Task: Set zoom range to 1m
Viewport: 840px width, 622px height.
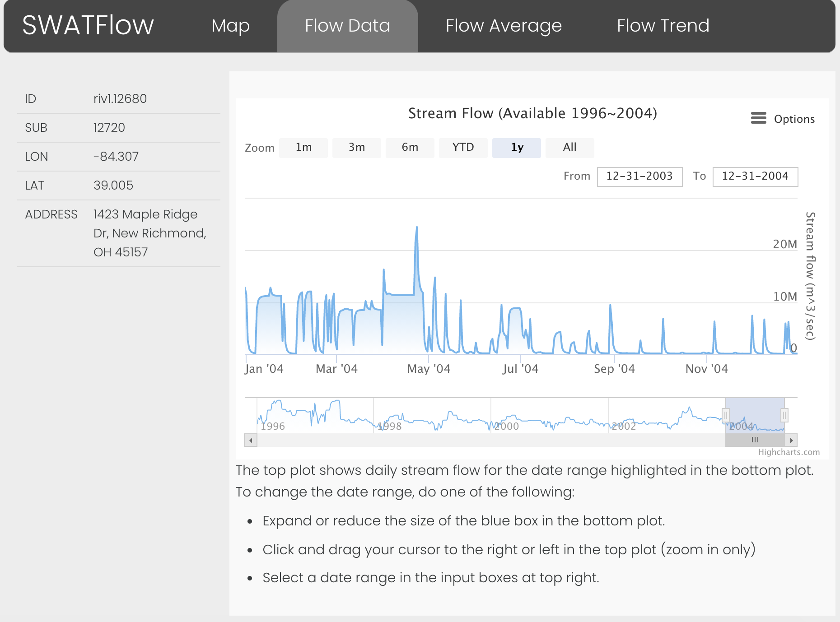Action: coord(303,148)
